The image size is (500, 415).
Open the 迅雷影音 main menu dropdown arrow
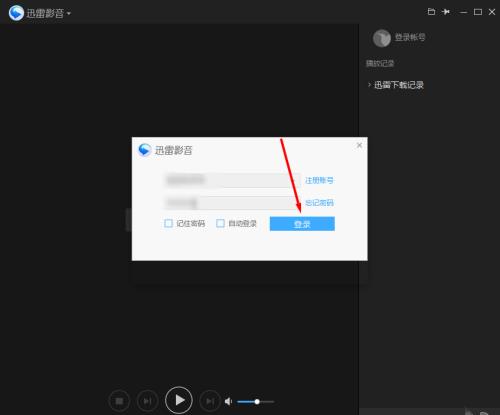(69, 14)
